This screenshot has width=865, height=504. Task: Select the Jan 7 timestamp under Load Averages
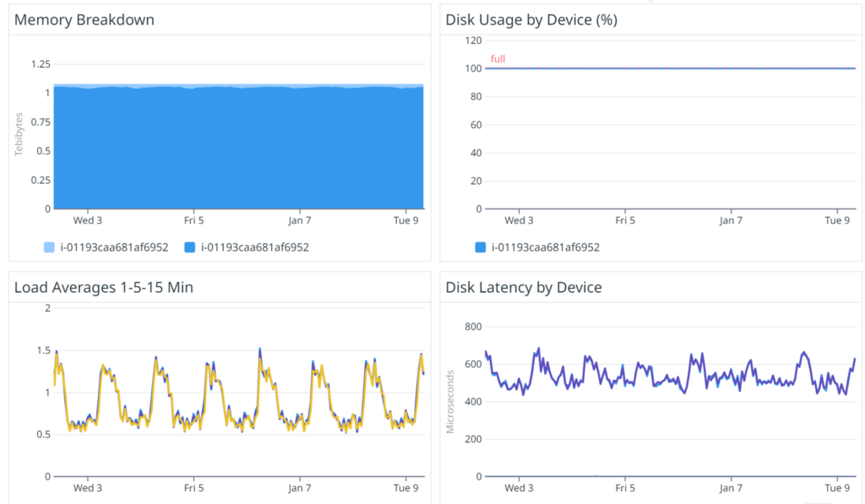[x=300, y=488]
